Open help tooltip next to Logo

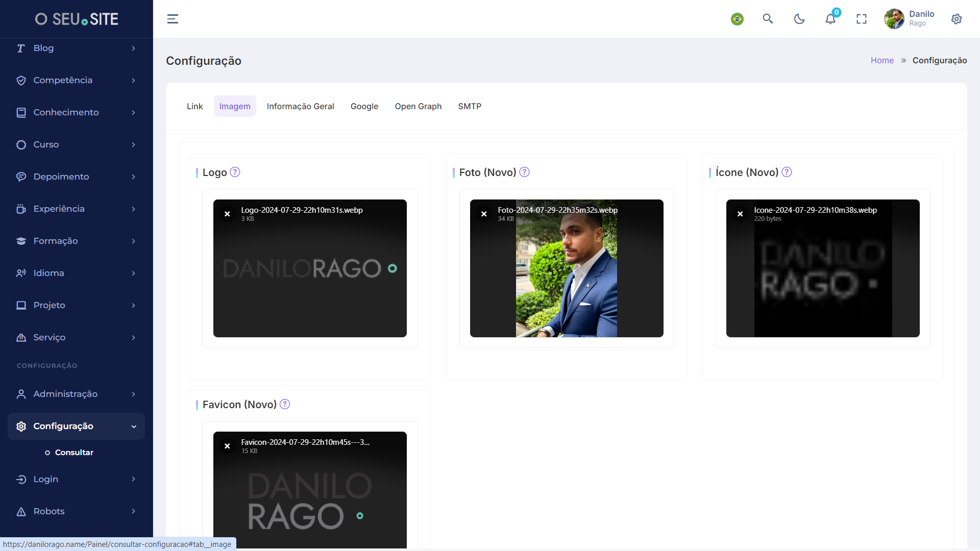(x=235, y=172)
